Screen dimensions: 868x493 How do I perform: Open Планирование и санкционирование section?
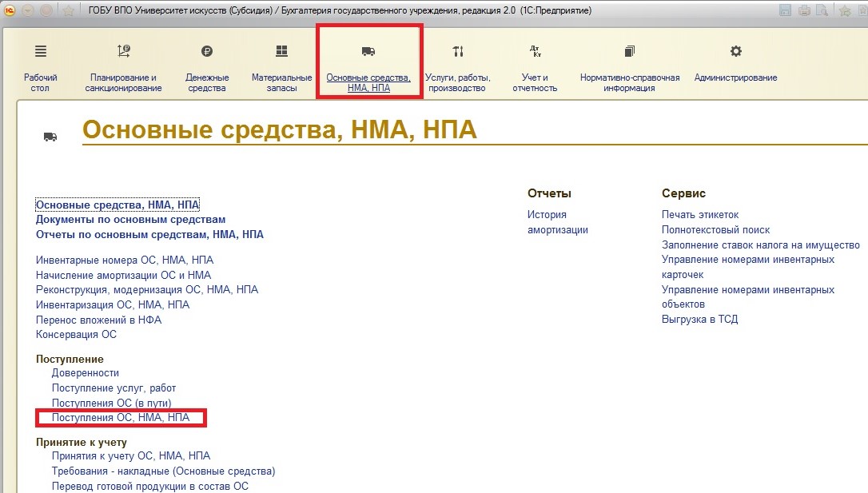123,68
